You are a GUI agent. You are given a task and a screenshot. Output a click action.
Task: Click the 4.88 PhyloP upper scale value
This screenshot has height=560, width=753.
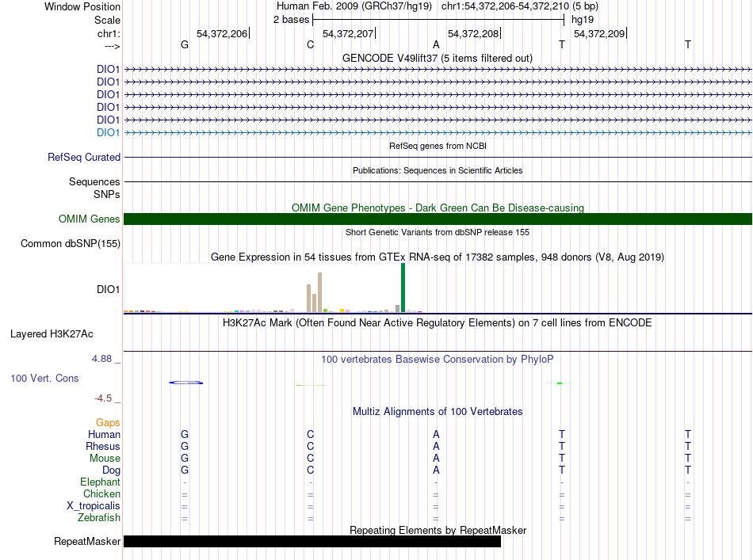[101, 359]
